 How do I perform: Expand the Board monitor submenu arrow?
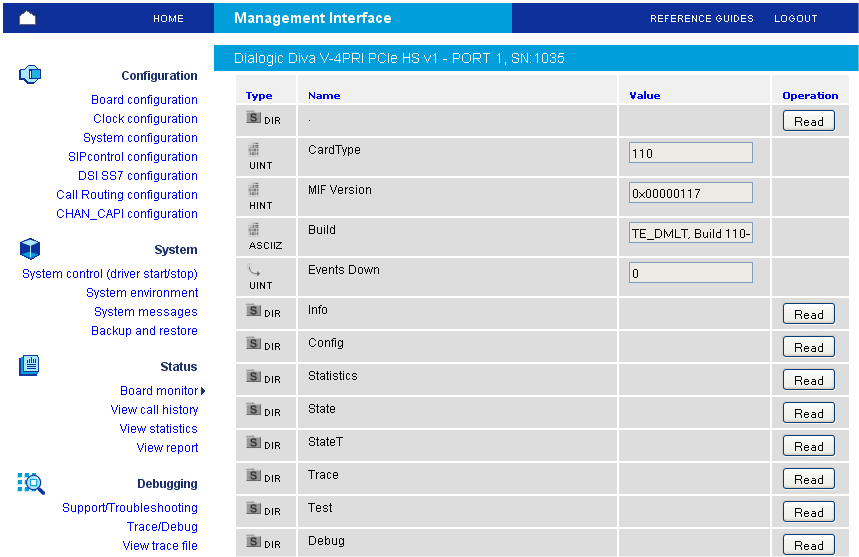tap(203, 391)
